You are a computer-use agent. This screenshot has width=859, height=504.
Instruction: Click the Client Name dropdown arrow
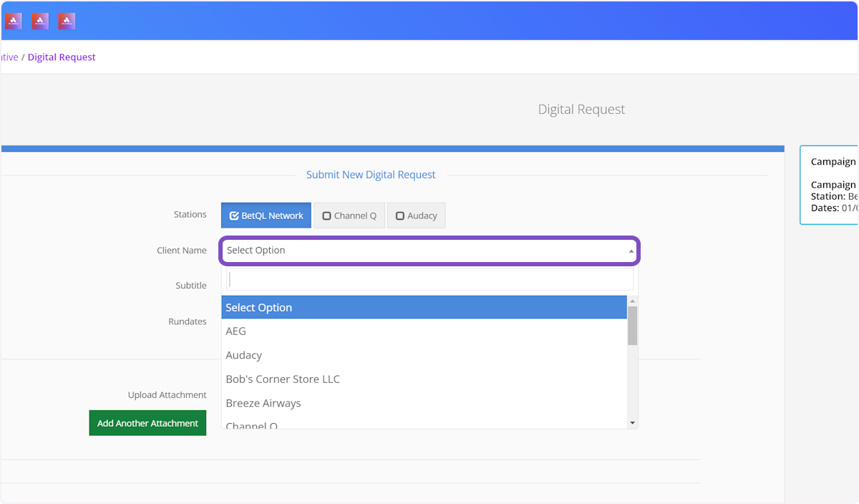pos(631,251)
